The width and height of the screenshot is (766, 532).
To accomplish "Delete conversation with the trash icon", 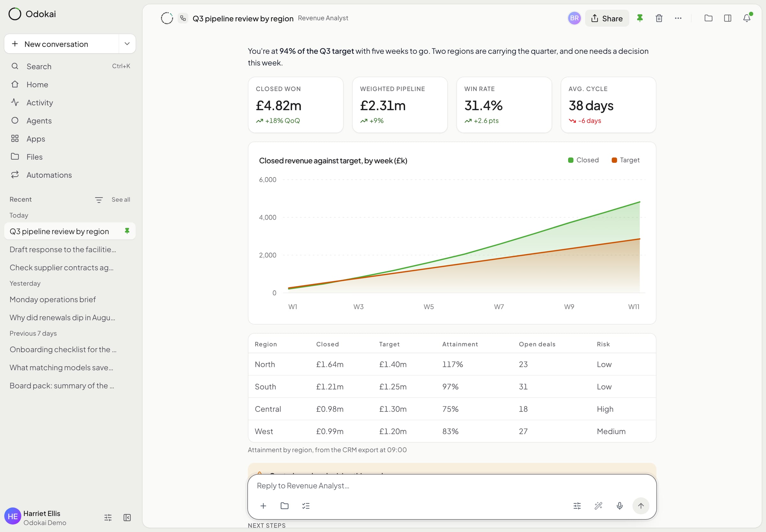I will pyautogui.click(x=659, y=18).
